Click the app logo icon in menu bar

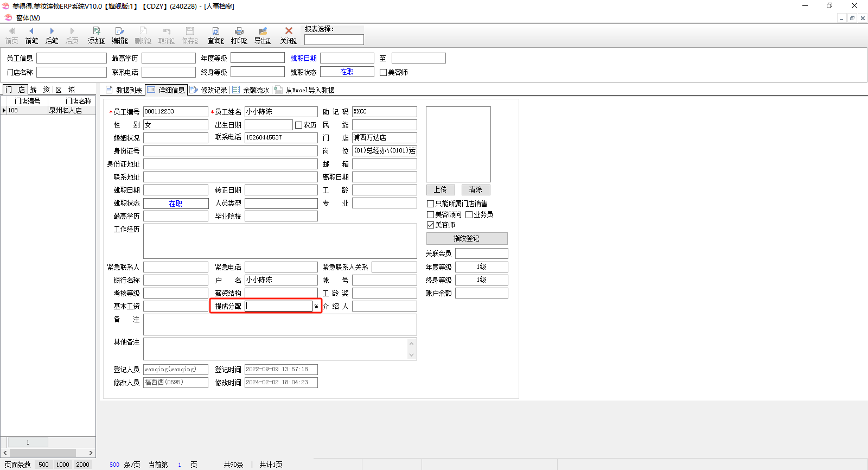8,17
